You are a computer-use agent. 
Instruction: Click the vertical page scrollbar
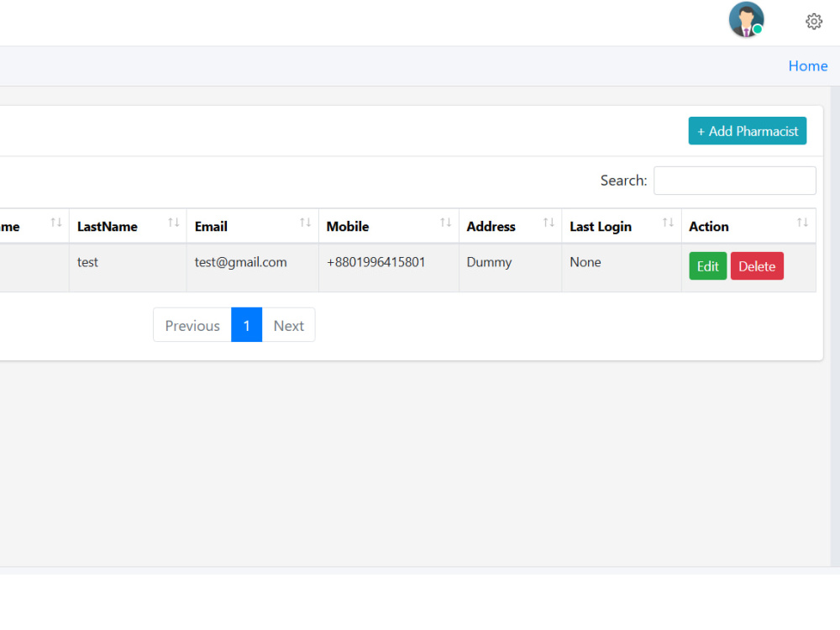click(835, 326)
